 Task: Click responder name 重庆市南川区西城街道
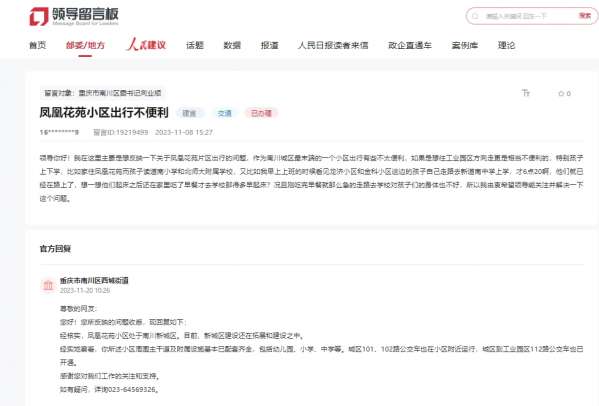94,280
